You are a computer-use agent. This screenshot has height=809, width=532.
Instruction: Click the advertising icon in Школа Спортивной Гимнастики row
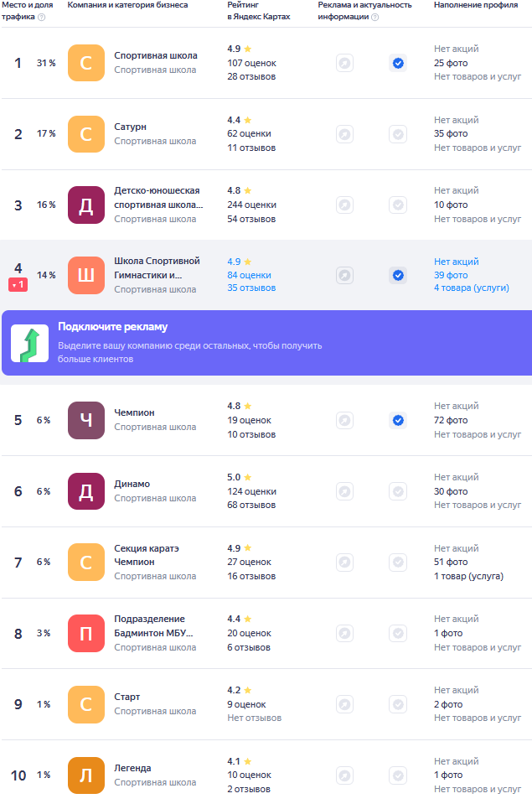click(x=344, y=275)
